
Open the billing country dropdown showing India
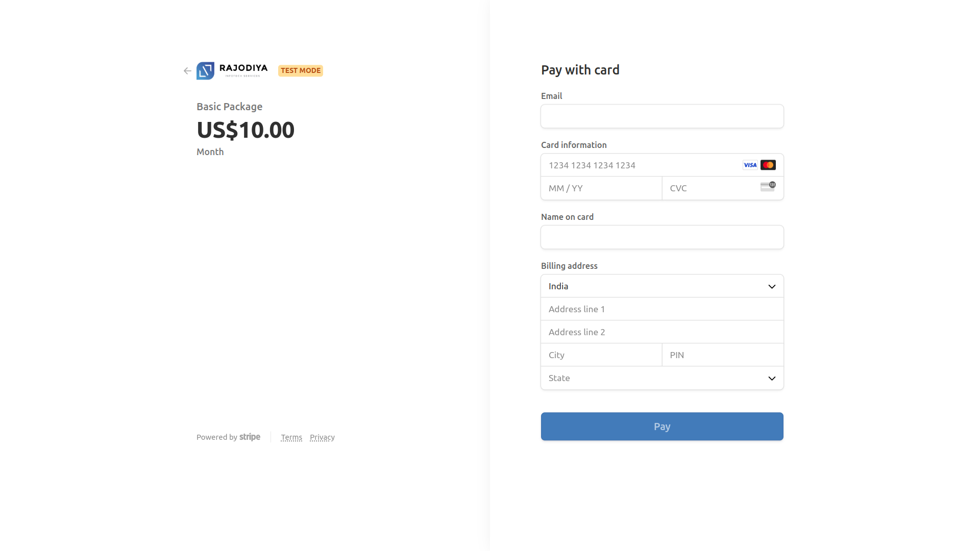[x=661, y=286]
